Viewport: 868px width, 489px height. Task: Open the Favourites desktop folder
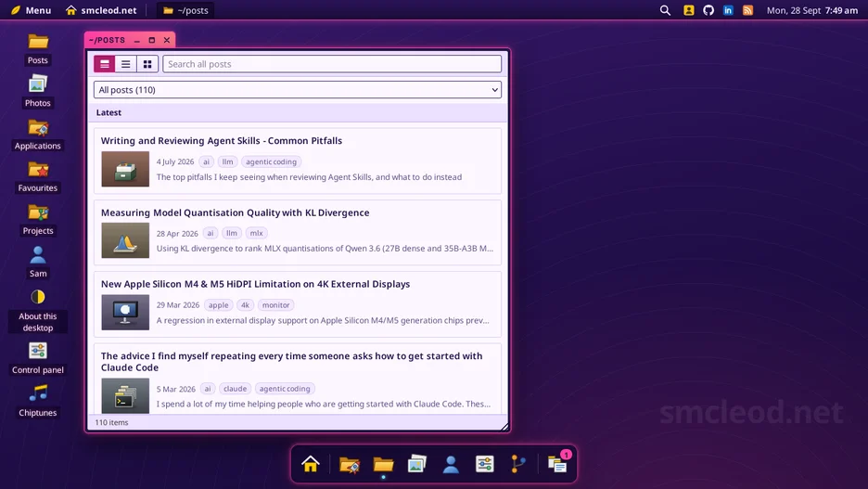coord(38,176)
